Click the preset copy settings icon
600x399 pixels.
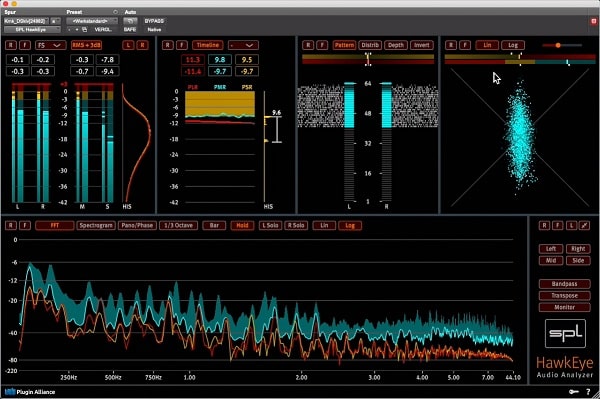85,29
